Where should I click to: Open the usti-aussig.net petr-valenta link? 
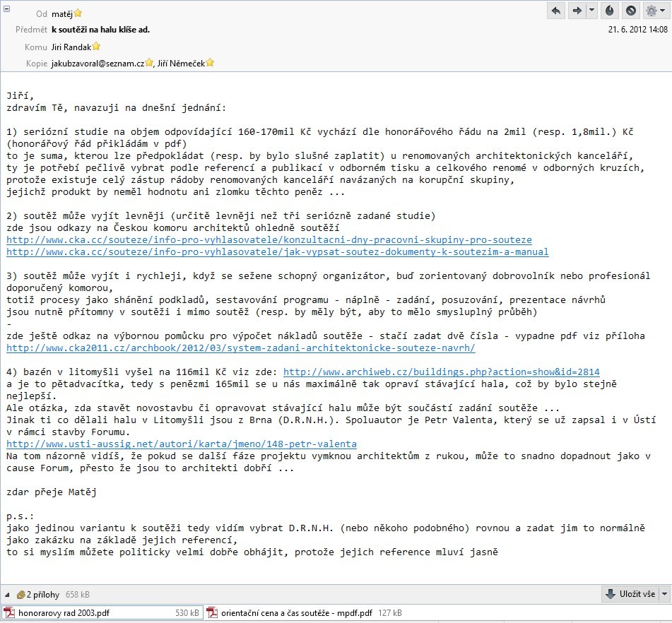point(182,444)
